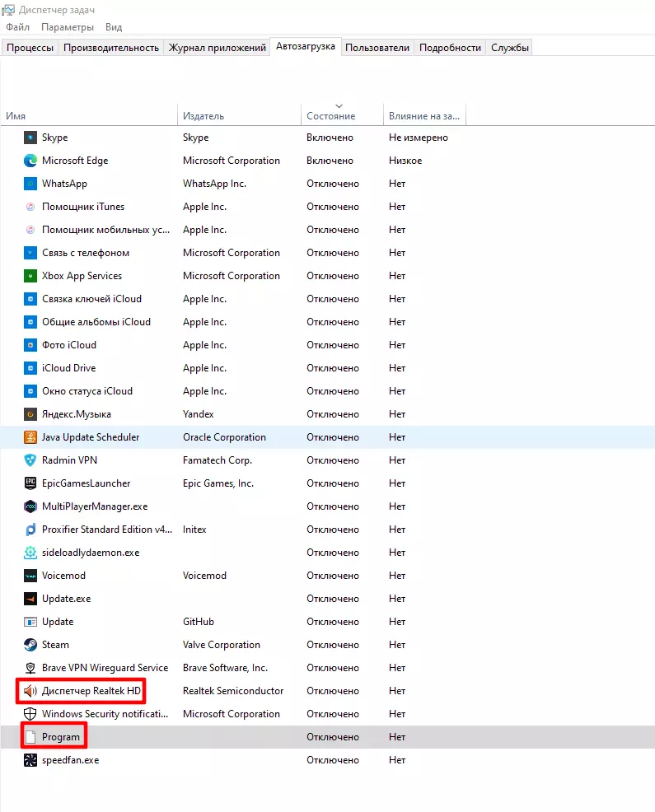Click Famatech Corp. publisher cell
This screenshot has height=812, width=655.
tap(218, 460)
